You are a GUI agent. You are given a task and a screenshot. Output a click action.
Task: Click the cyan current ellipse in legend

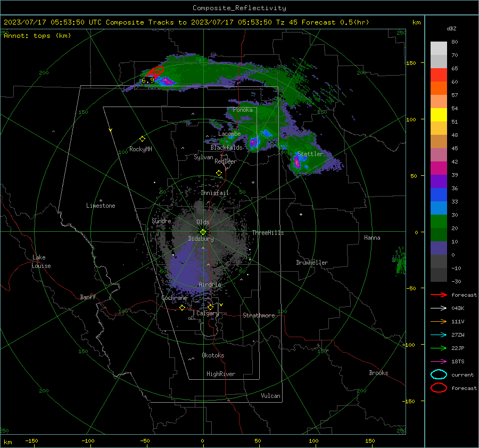click(x=439, y=374)
